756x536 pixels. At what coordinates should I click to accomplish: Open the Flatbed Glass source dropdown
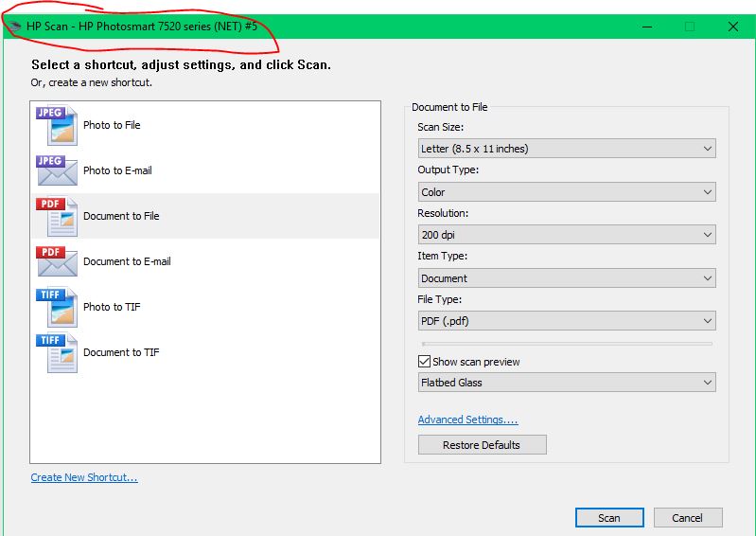click(566, 383)
